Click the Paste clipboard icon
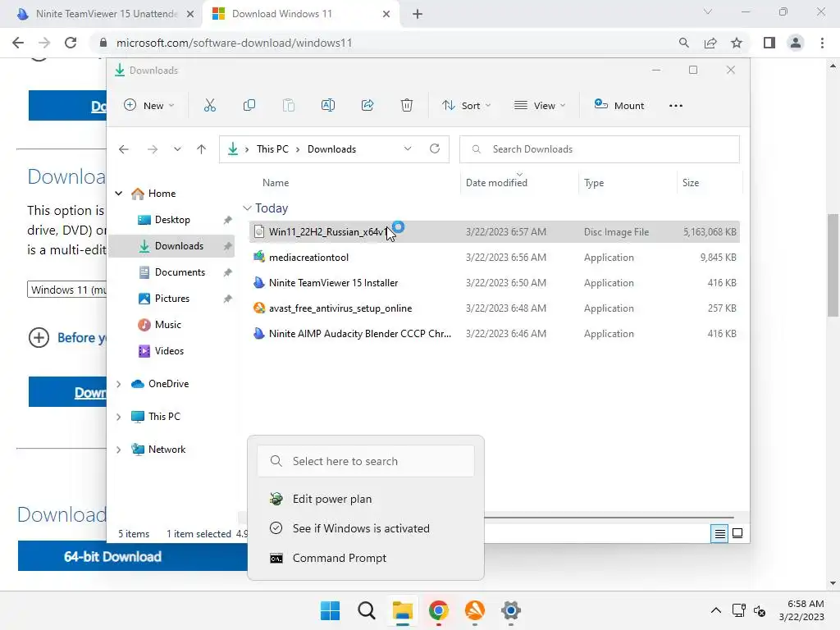The width and height of the screenshot is (840, 630). click(288, 106)
